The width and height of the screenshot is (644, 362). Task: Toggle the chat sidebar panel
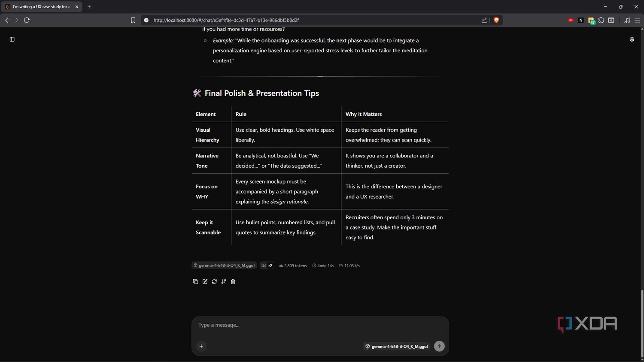[x=12, y=39]
